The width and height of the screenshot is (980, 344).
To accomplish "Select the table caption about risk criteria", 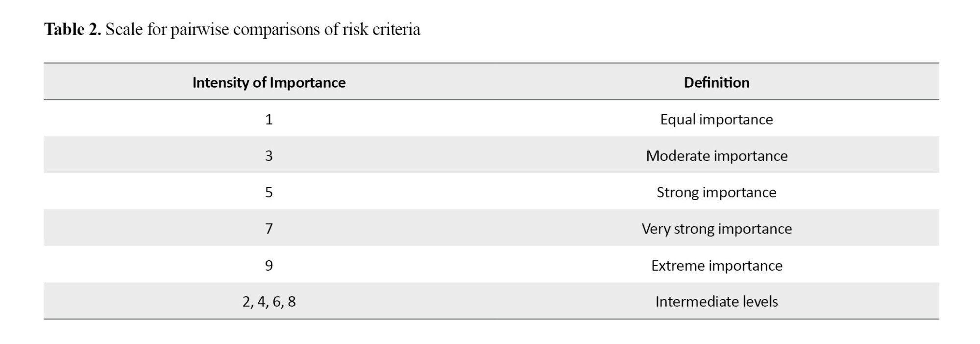I will point(232,29).
